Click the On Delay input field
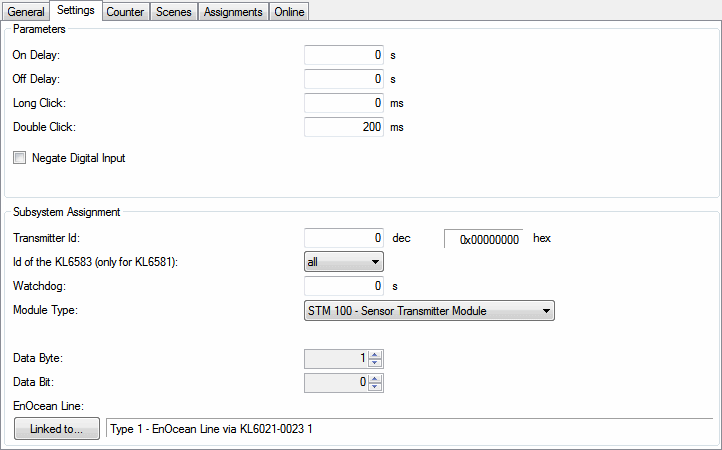The height and width of the screenshot is (450, 722). coord(344,55)
